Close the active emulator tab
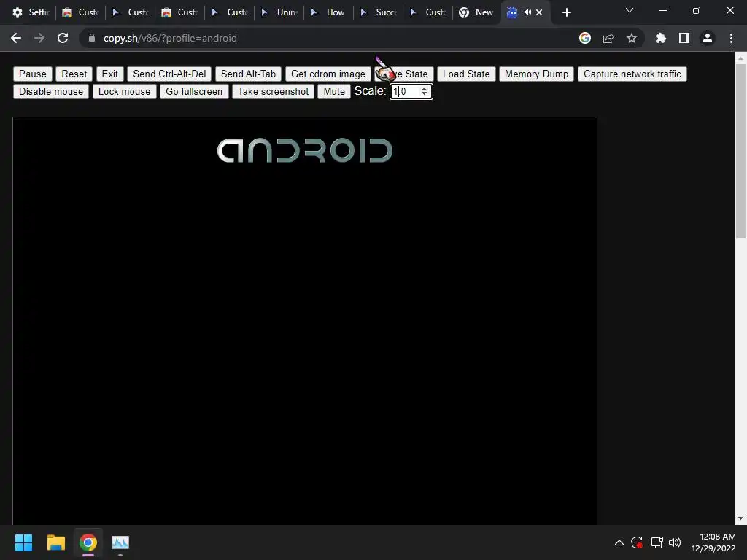The width and height of the screenshot is (747, 560). [539, 12]
